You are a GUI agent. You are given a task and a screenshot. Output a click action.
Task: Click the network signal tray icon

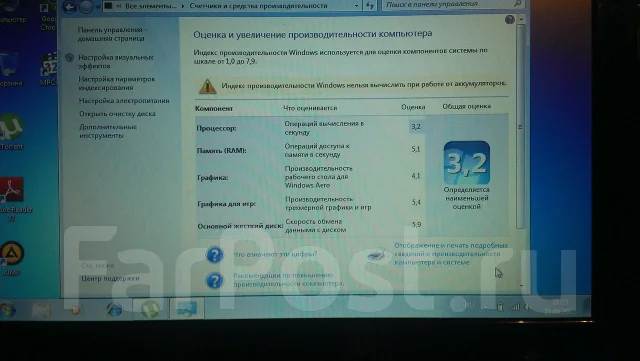tap(515, 307)
